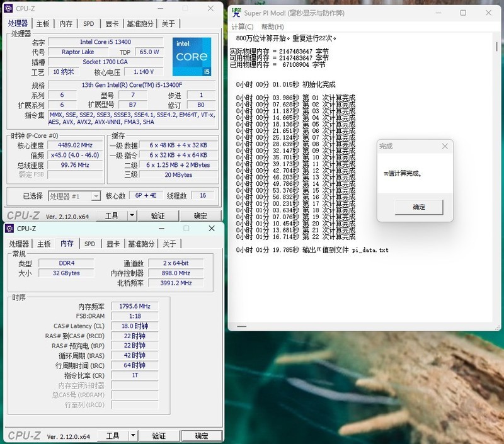Click the 倍频 value x45.0 (4.0 - 46.0)

point(75,155)
